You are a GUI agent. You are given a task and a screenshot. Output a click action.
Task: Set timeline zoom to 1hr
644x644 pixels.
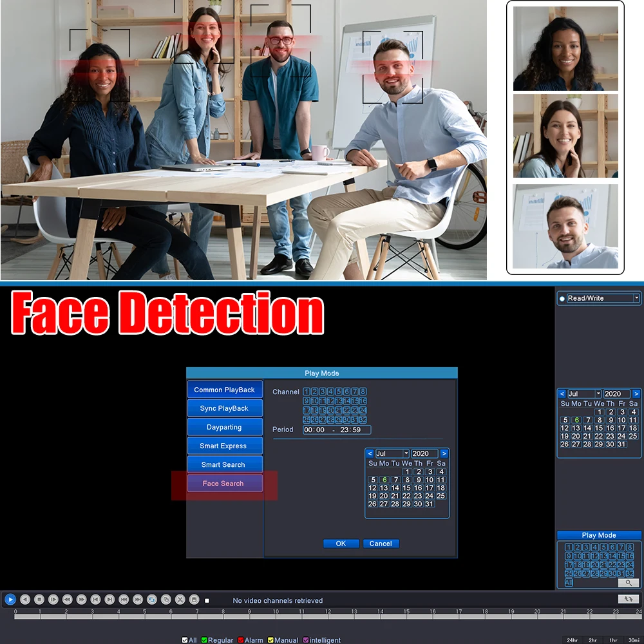[613, 640]
